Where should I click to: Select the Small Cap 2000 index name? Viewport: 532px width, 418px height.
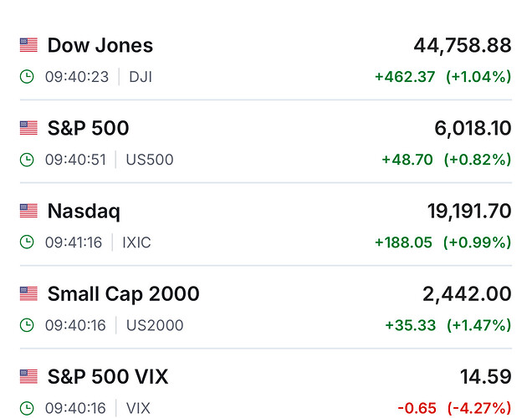point(123,294)
